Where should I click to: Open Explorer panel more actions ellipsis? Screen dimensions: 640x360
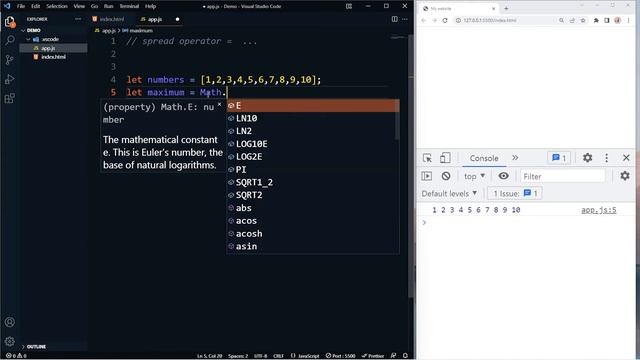78,19
